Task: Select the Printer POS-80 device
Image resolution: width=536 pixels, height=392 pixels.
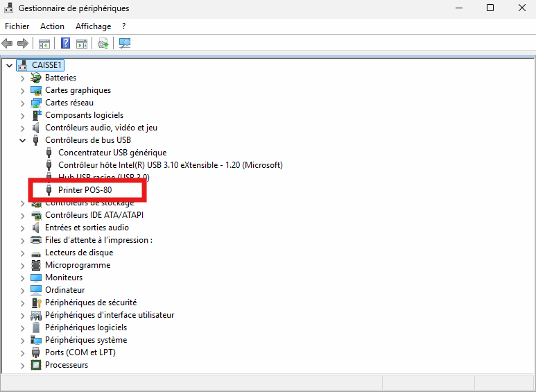Action: coord(85,190)
